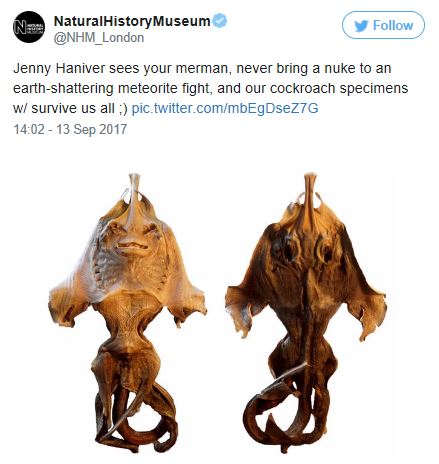Image resolution: width=439 pixels, height=464 pixels.
Task: Click the 14:02 - 13 Sep 2017 timestamp
Action: tap(70, 129)
